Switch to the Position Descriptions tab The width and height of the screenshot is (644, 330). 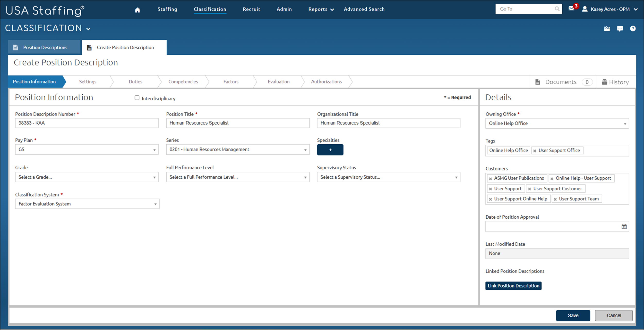pos(45,47)
